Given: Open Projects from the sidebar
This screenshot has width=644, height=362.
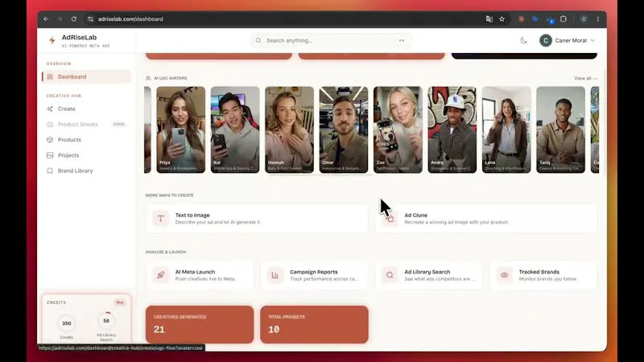Looking at the screenshot, I should click(x=86, y=155).
